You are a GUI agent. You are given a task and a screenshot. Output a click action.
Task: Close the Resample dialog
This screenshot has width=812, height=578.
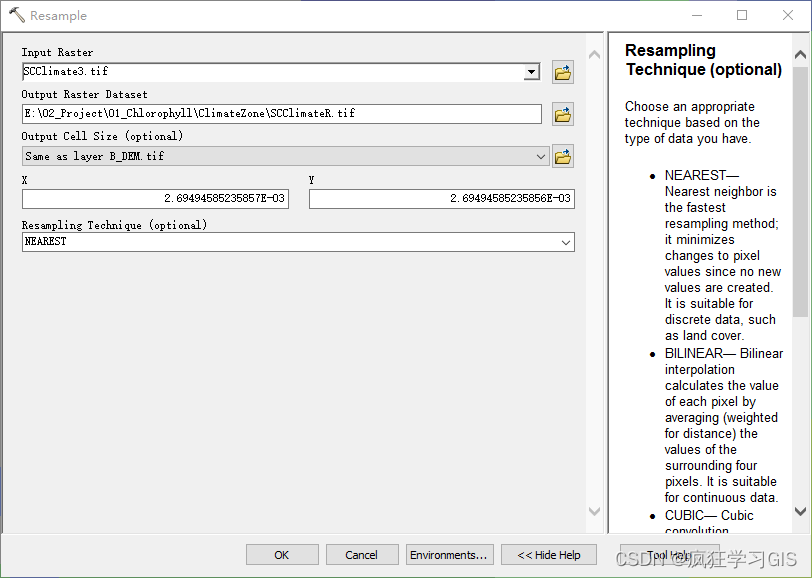(788, 15)
